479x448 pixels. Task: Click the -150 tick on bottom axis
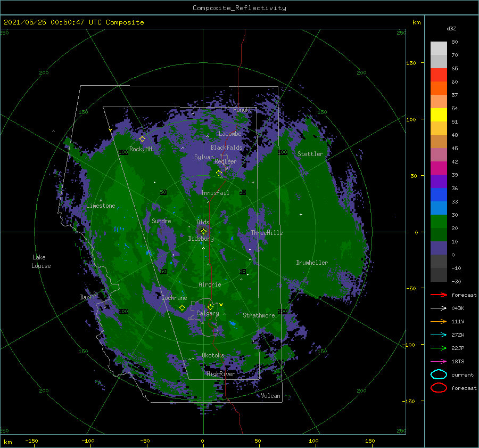click(31, 441)
